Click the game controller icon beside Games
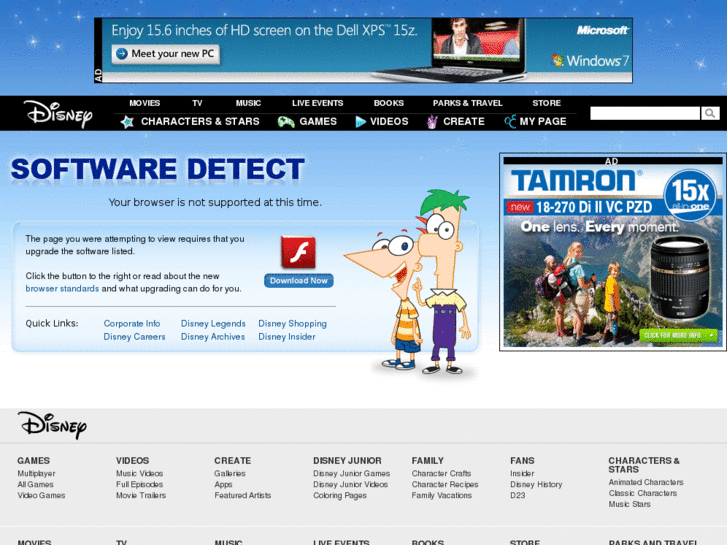727x545 pixels. 286,122
